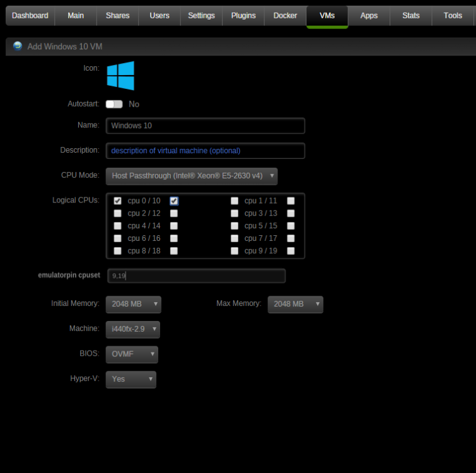The height and width of the screenshot is (473, 476).
Task: Open the Users tab
Action: click(160, 16)
